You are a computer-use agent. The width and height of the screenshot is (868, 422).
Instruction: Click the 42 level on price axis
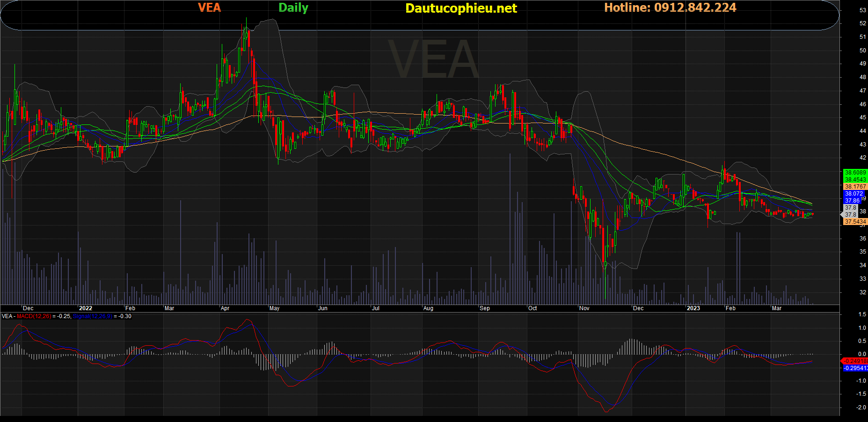pos(863,158)
